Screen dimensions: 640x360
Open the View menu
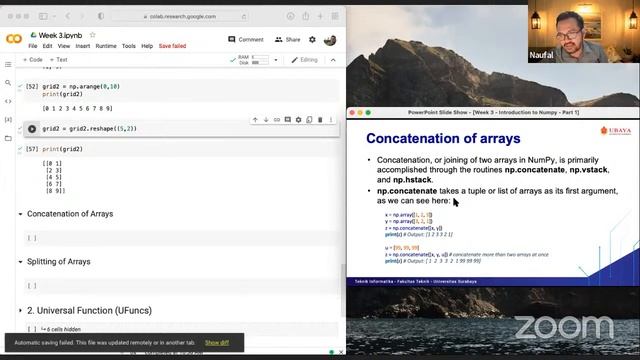point(64,46)
